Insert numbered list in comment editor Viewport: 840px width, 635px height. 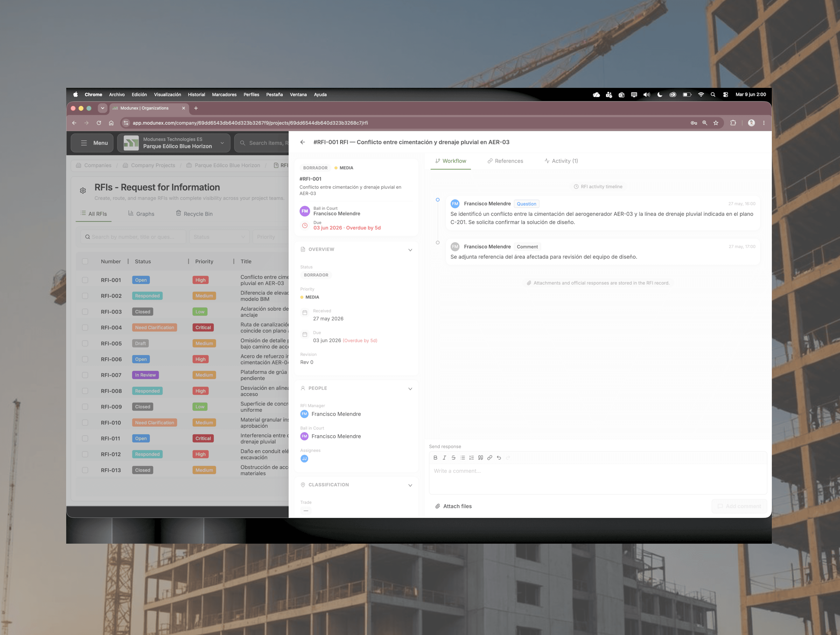click(x=472, y=458)
